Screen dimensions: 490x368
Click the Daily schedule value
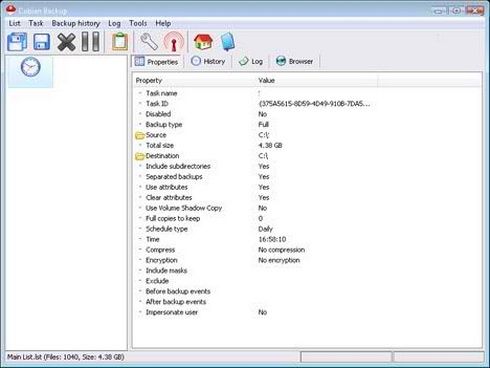tap(265, 229)
